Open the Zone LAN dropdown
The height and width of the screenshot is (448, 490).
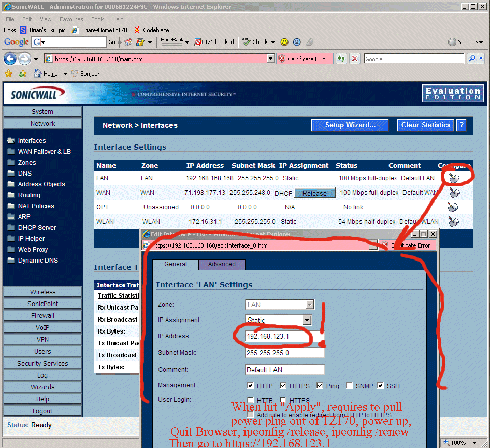[x=309, y=305]
